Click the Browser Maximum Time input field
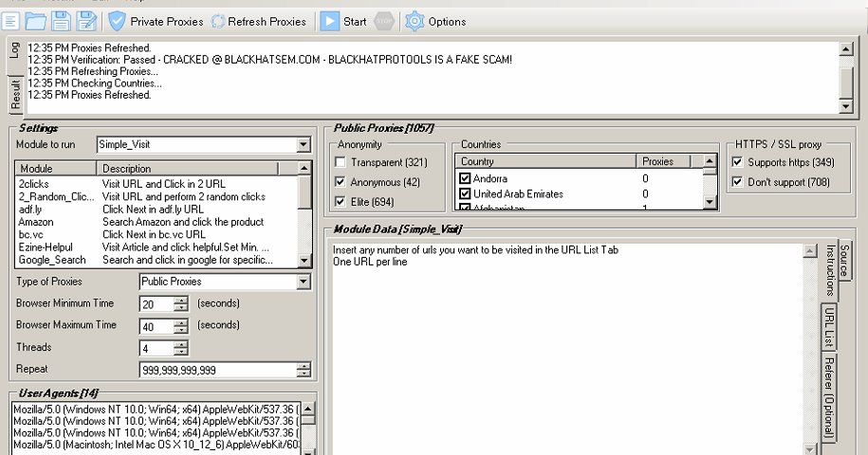The height and width of the screenshot is (455, 868). (157, 326)
